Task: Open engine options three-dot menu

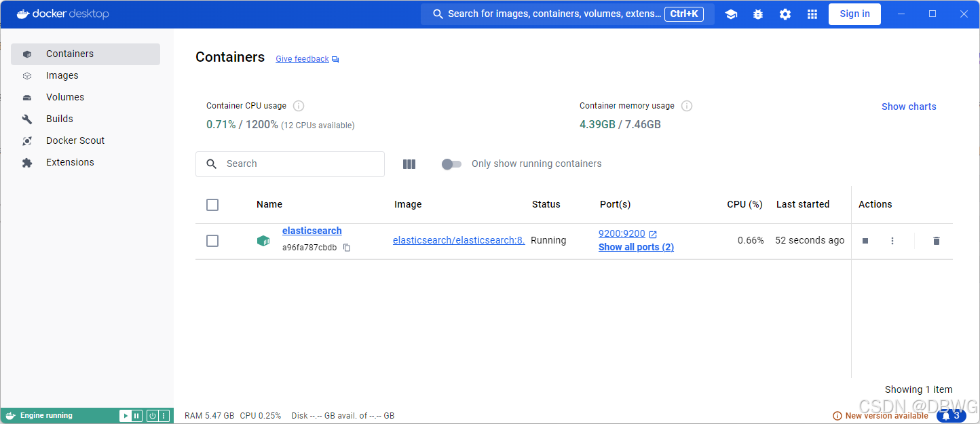Action: (x=164, y=416)
